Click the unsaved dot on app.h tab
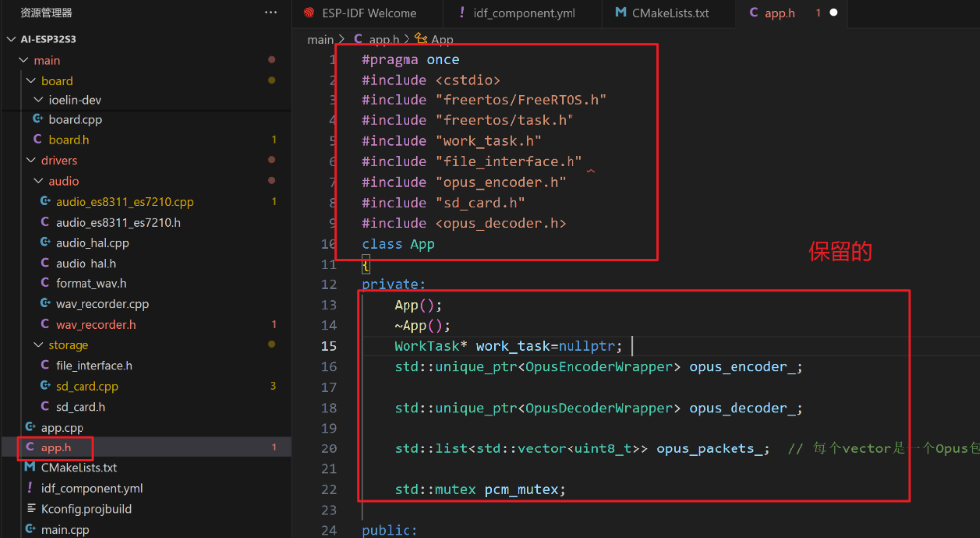 (833, 13)
